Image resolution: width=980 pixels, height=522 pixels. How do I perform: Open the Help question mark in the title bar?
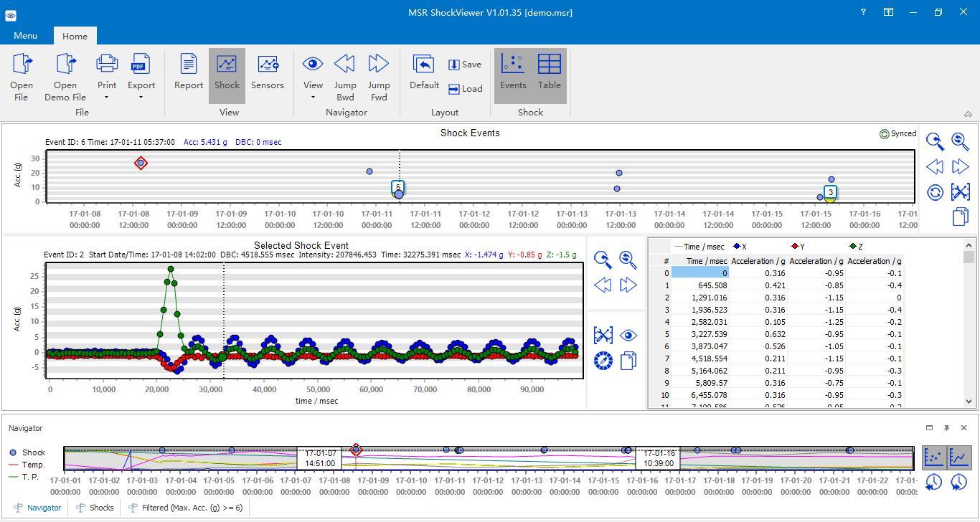(863, 12)
